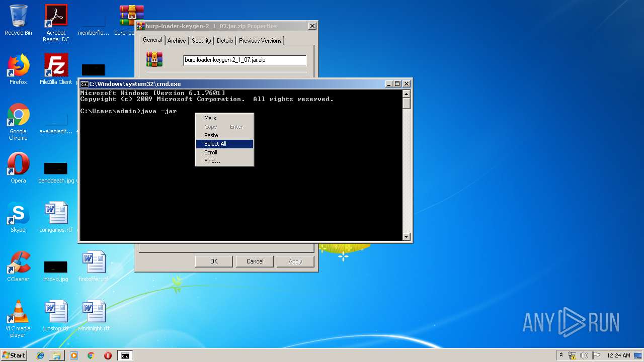
Task: Click the file name field in Properties
Action: (x=245, y=60)
